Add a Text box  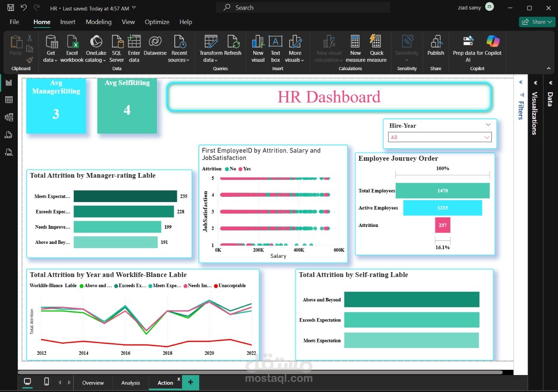[x=276, y=48]
